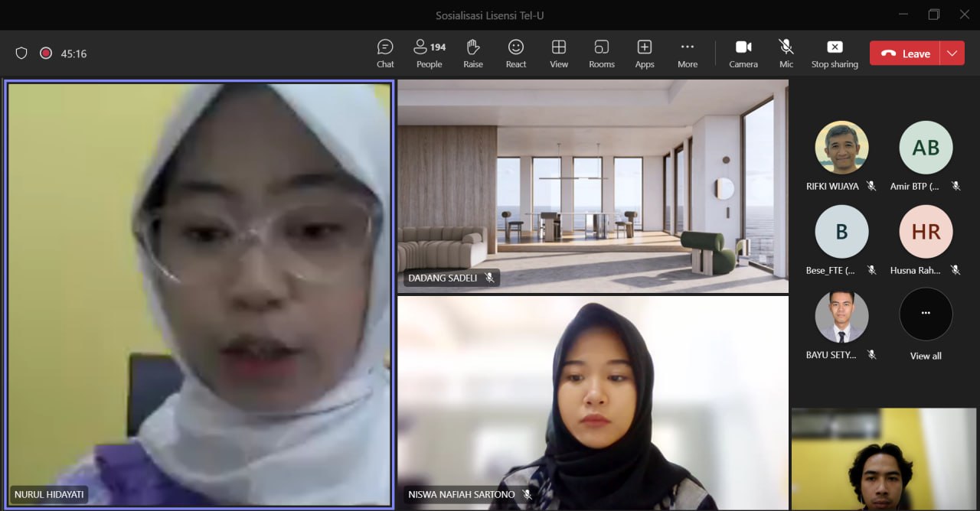The width and height of the screenshot is (980, 511).
Task: Leave the meeting
Action: click(x=905, y=54)
